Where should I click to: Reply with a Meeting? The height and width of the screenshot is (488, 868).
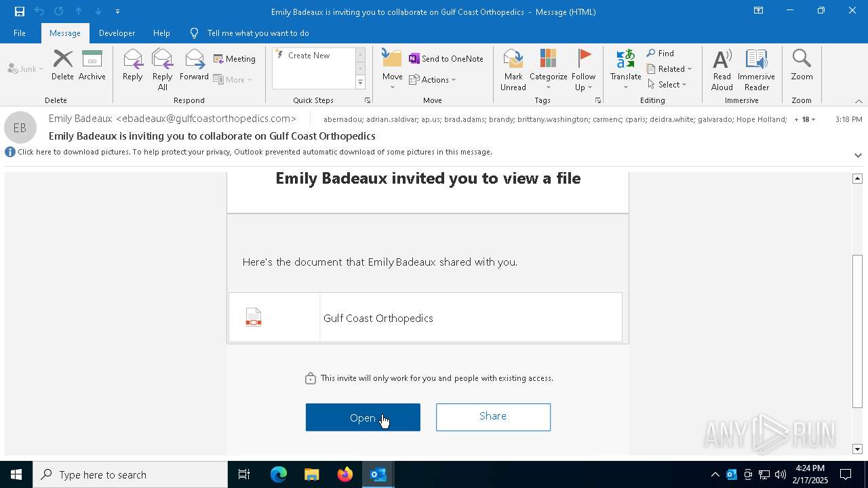[x=235, y=59]
